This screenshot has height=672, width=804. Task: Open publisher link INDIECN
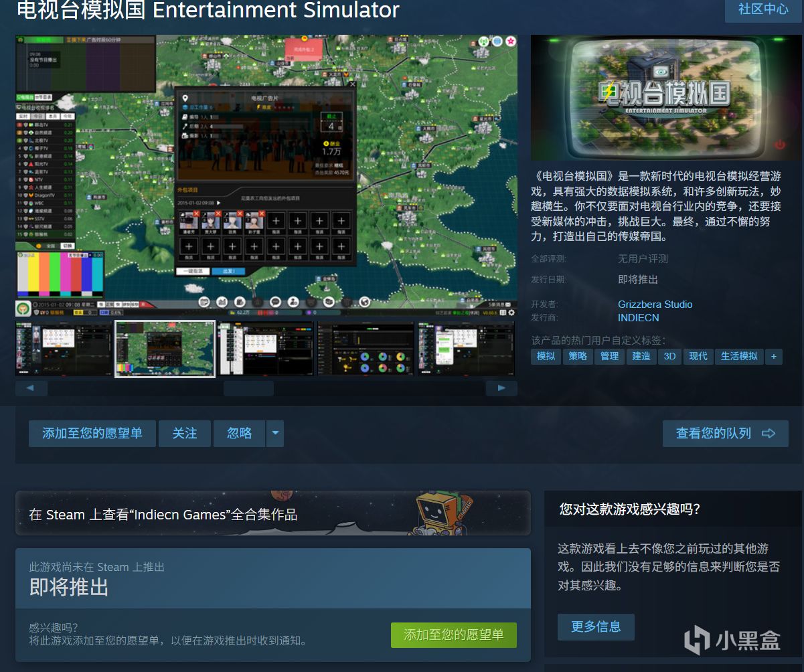639,317
